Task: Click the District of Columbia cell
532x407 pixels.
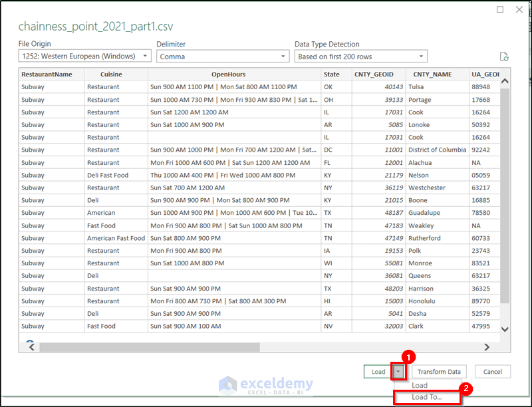Action: pos(438,150)
